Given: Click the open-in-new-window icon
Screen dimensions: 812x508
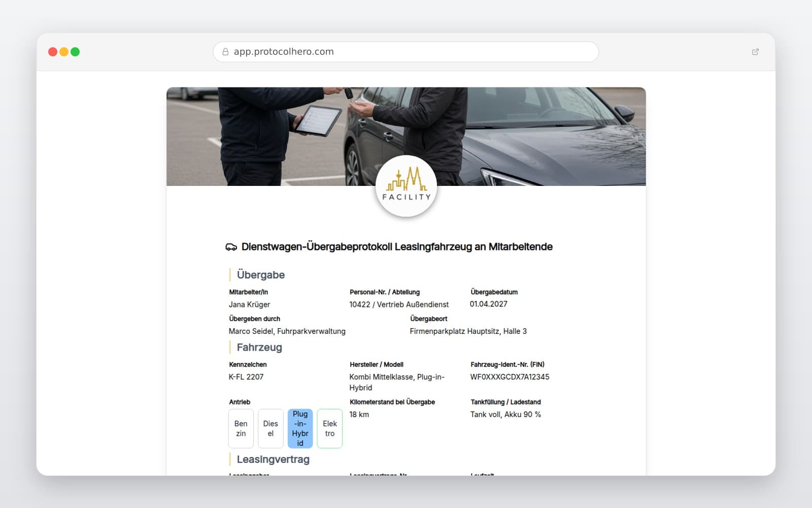Looking at the screenshot, I should pos(755,52).
